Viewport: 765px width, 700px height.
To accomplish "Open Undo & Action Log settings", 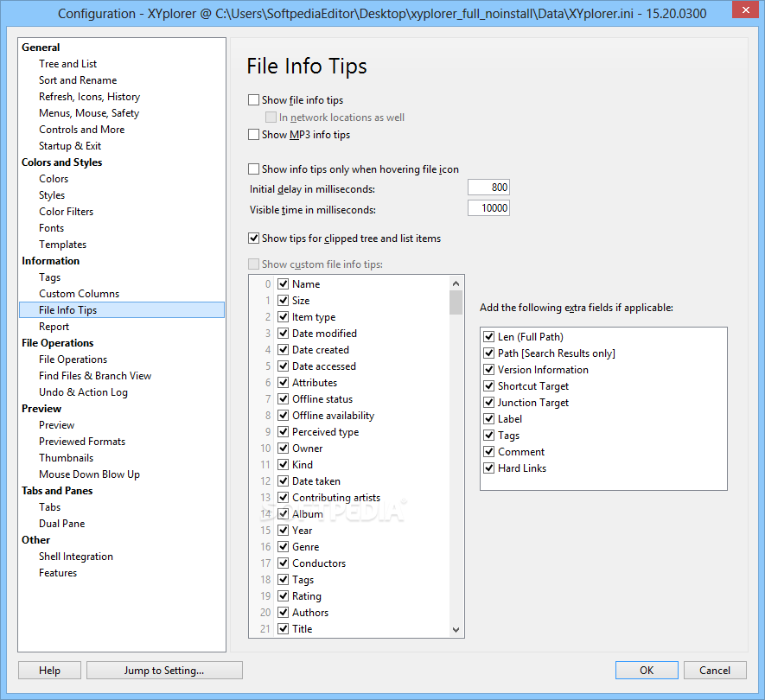I will click(x=84, y=392).
